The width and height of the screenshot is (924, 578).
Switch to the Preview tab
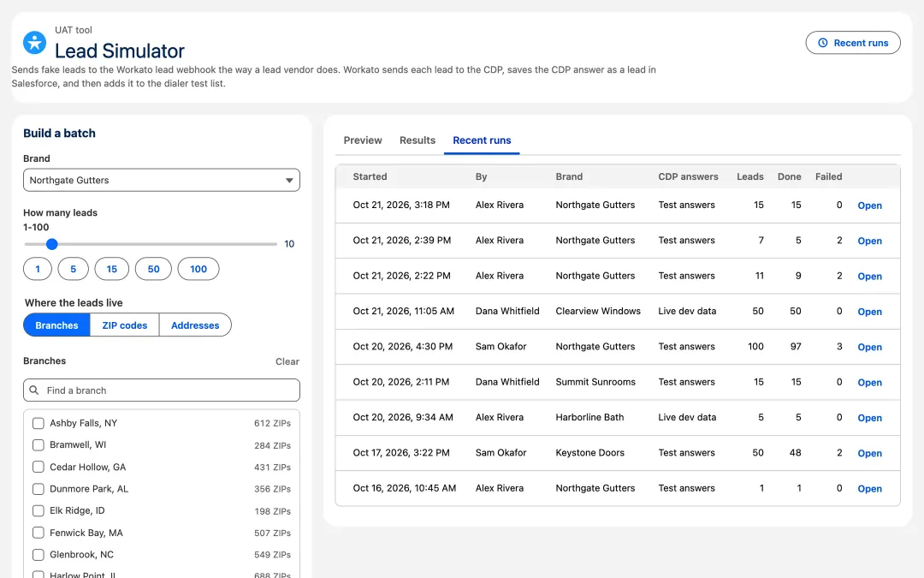pos(363,140)
